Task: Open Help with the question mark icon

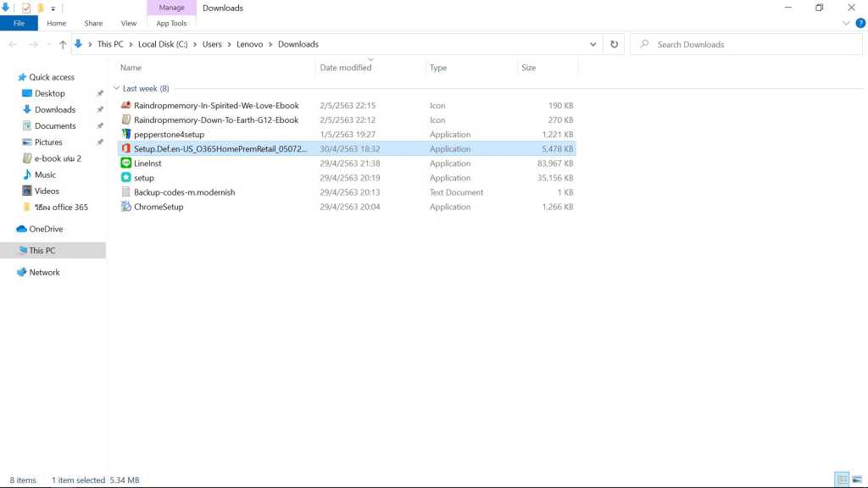Action: (x=860, y=24)
